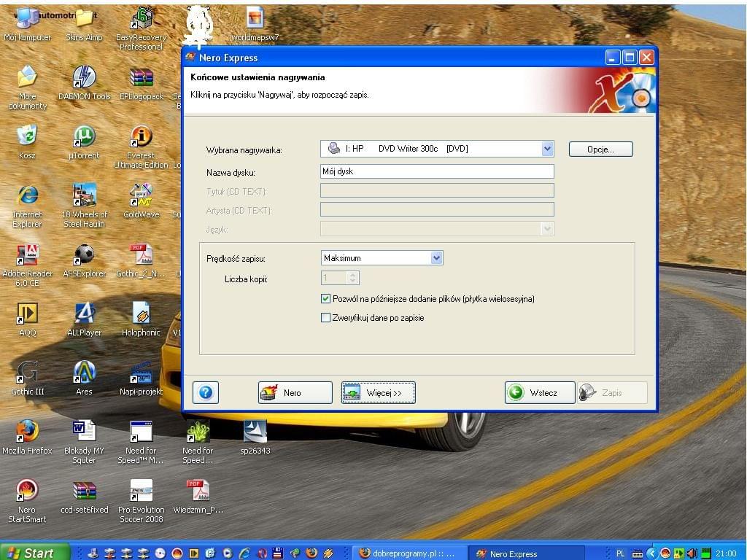Launch Mozilla Firefox from the desktop

point(27,432)
